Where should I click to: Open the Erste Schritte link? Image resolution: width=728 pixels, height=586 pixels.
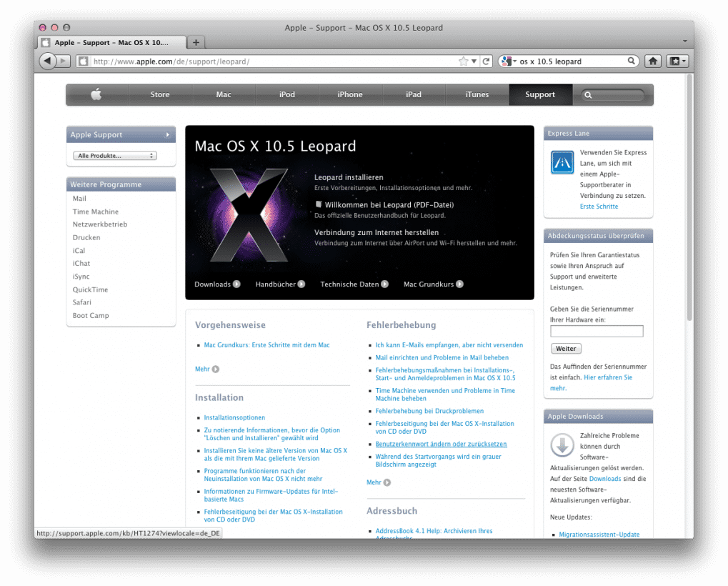[599, 206]
